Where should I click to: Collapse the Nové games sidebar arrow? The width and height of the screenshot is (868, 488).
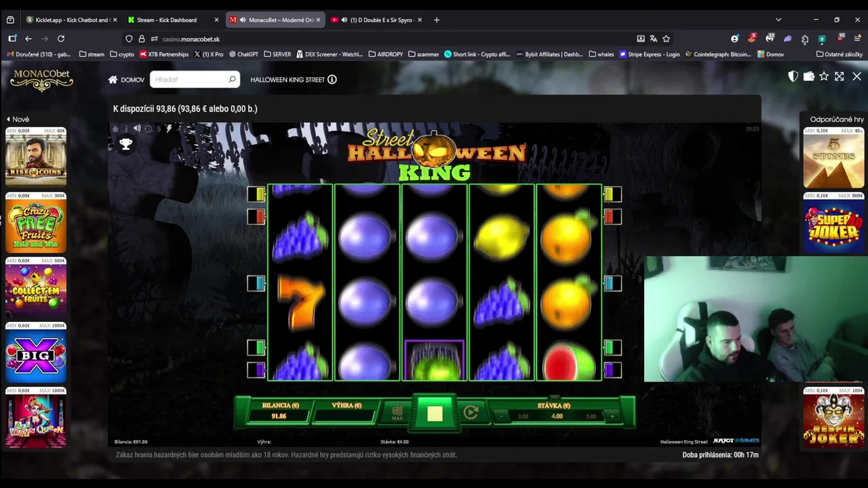[x=8, y=119]
